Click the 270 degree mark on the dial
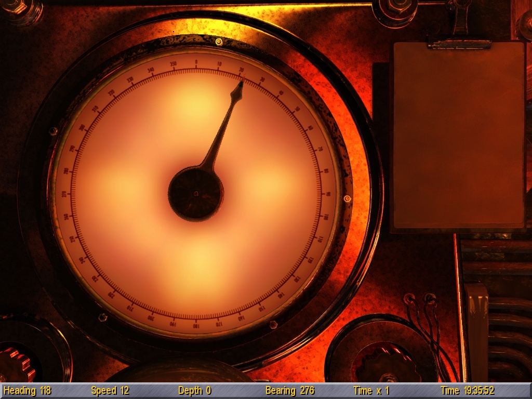The width and height of the screenshot is (532, 399). pyautogui.click(x=64, y=194)
